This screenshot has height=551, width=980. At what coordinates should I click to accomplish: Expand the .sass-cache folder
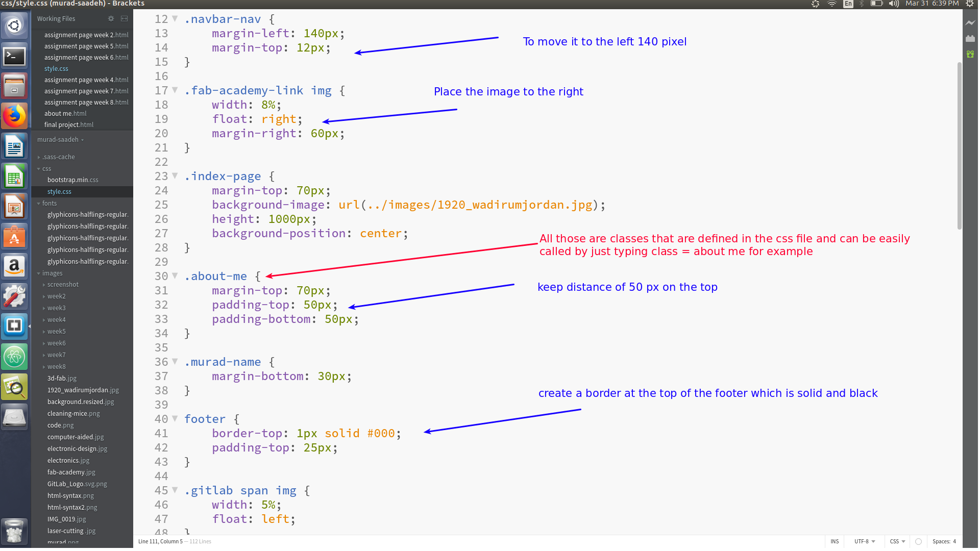click(39, 157)
